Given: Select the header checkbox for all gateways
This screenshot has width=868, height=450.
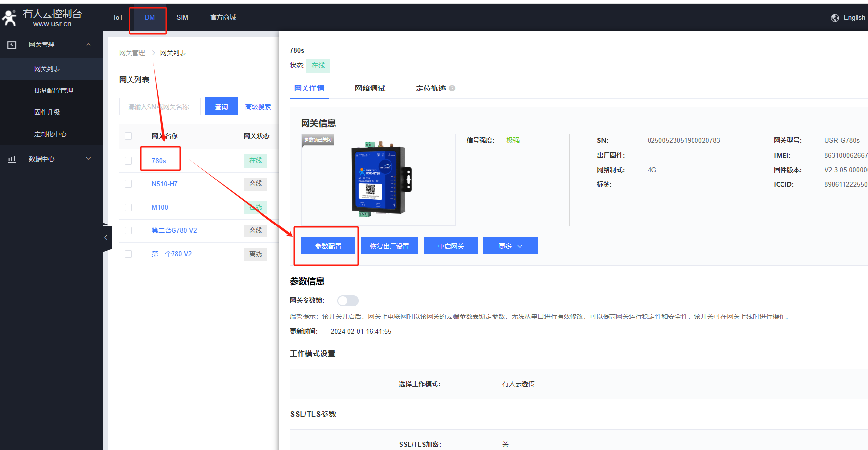Looking at the screenshot, I should tap(129, 136).
